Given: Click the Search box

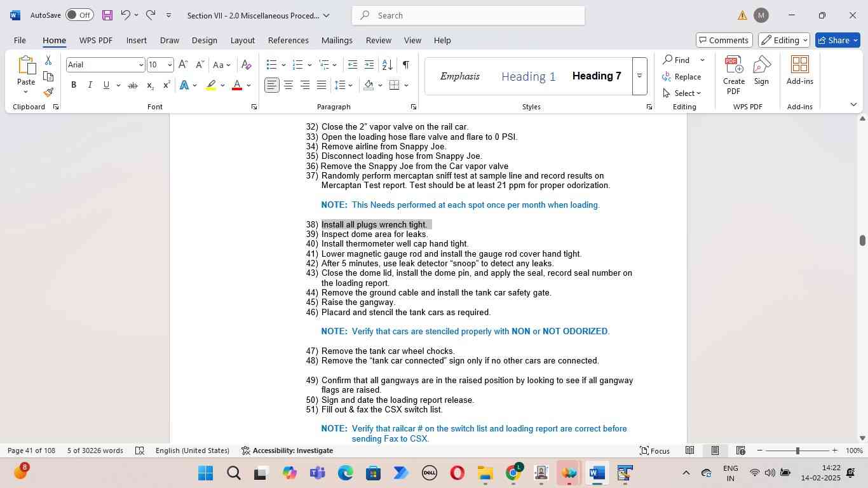Looking at the screenshot, I should click(468, 15).
